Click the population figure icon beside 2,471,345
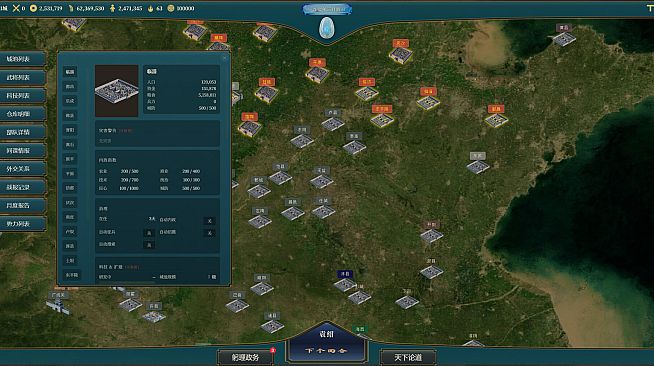Image resolution: width=654 pixels, height=366 pixels. tap(112, 8)
